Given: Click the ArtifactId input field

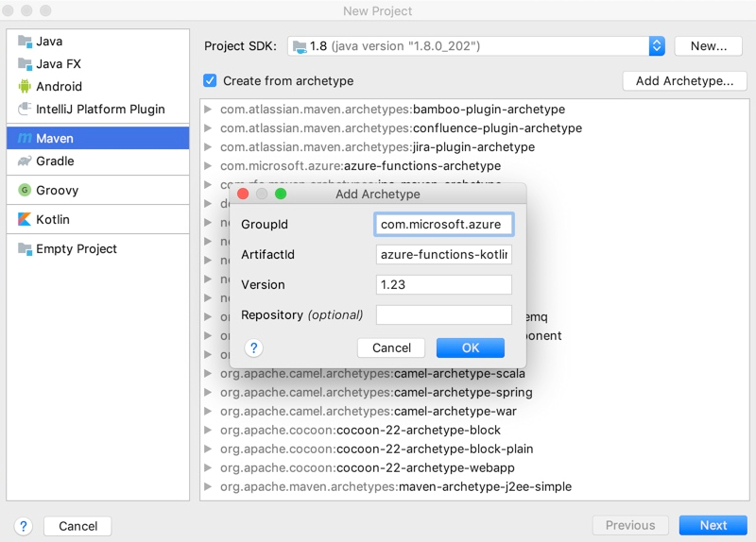Looking at the screenshot, I should [x=443, y=254].
